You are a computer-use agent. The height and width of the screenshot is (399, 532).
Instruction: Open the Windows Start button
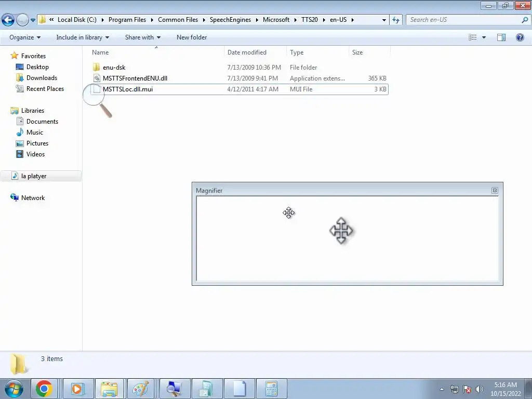click(14, 389)
